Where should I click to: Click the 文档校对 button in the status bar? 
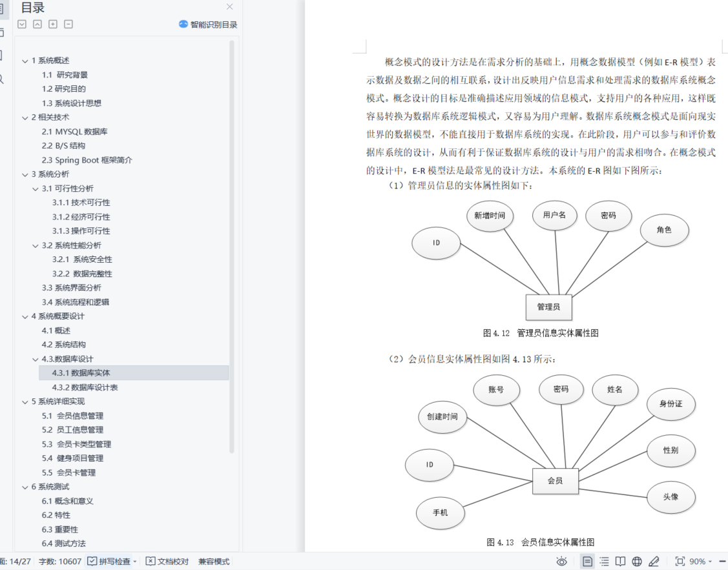pyautogui.click(x=167, y=562)
